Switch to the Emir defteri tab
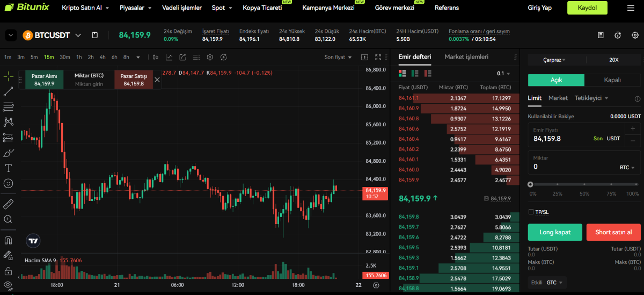Viewport: 644px width, 295px height. 414,57
